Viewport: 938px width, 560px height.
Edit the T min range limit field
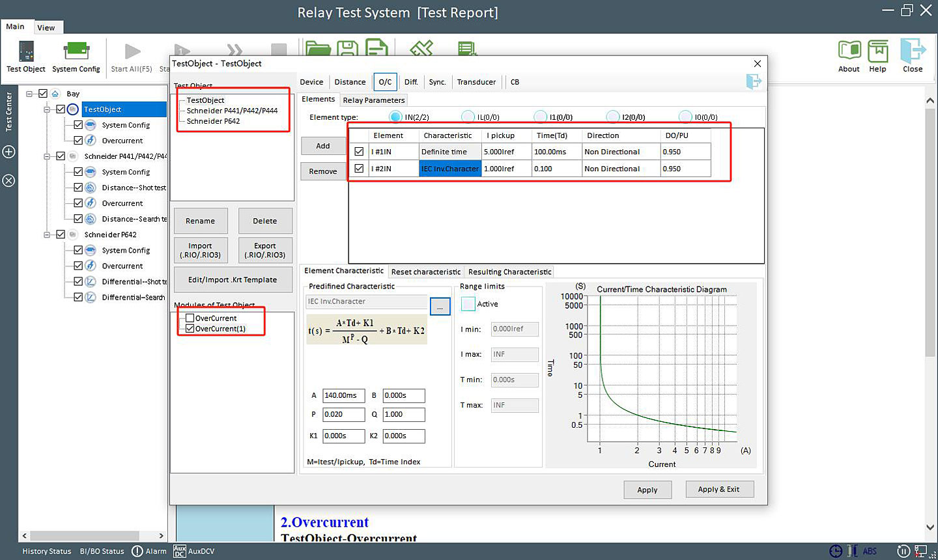[515, 380]
